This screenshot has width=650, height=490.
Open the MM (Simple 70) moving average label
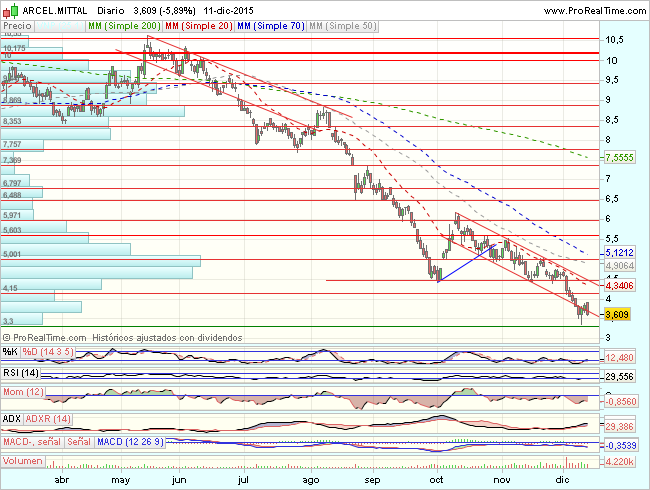[271, 26]
